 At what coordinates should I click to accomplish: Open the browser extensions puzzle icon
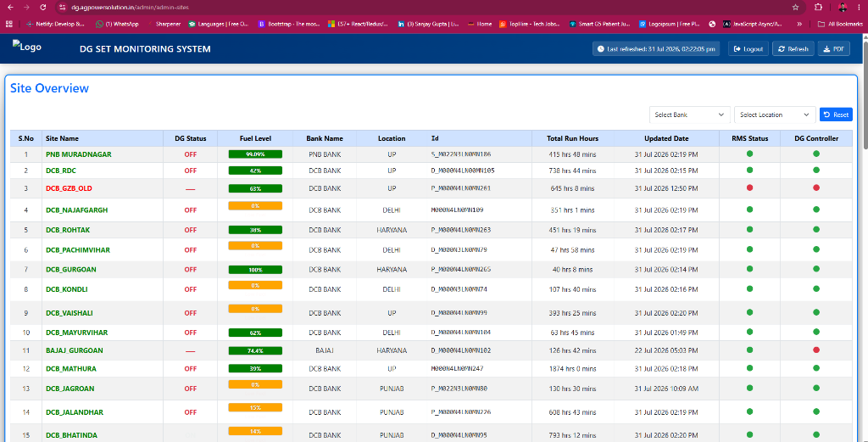(818, 7)
